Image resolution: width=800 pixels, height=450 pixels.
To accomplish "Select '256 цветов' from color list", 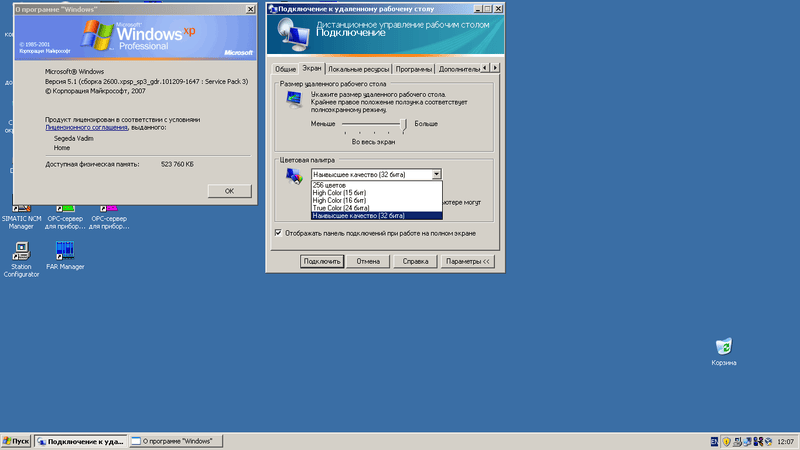I will (331, 185).
